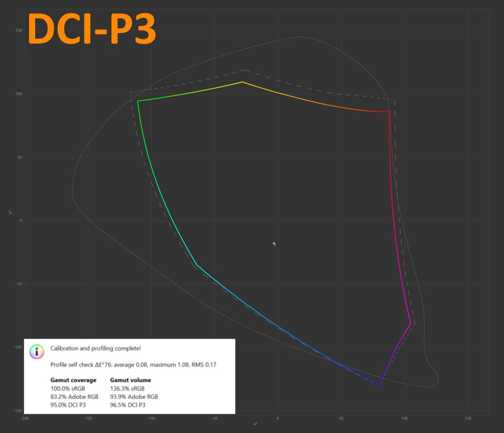504x433 pixels.
Task: Click the x-axis label '150' under the plot
Action: coord(468,418)
